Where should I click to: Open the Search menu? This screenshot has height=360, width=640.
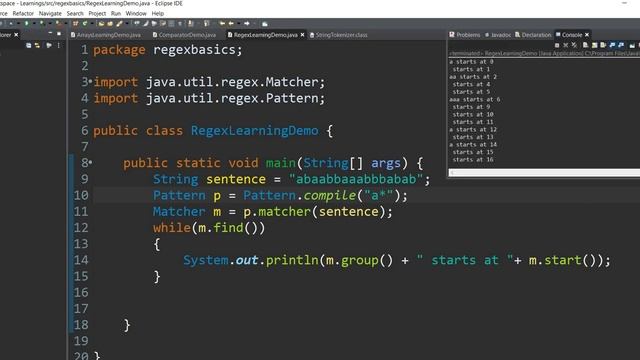(75, 13)
